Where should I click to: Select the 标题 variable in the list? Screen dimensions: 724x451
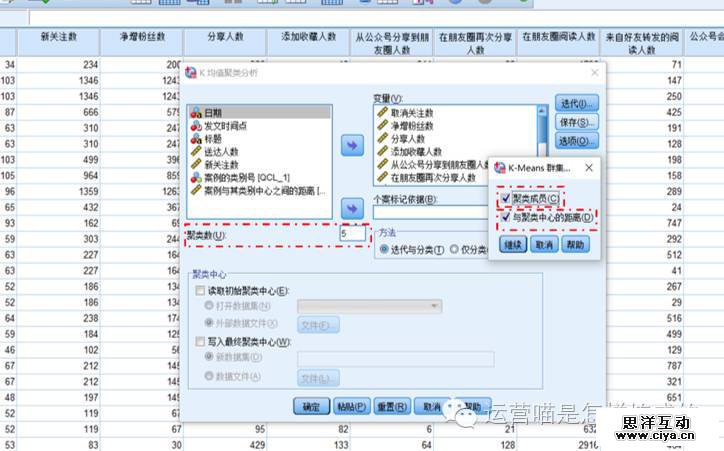[207, 138]
